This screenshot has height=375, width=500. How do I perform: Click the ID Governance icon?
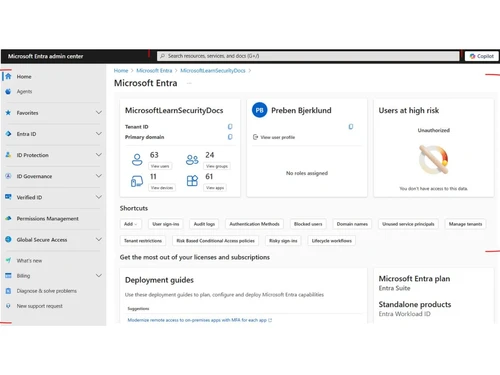tap(8, 176)
